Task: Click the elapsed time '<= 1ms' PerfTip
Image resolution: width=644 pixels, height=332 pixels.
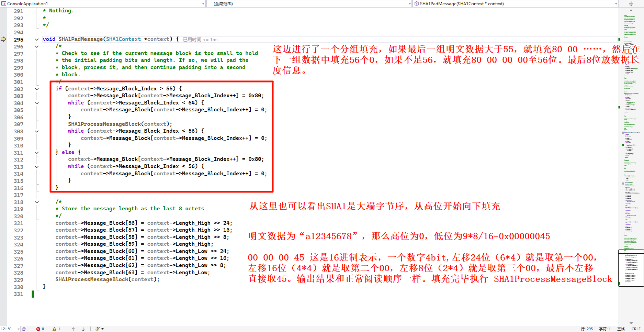Action: (x=201, y=40)
